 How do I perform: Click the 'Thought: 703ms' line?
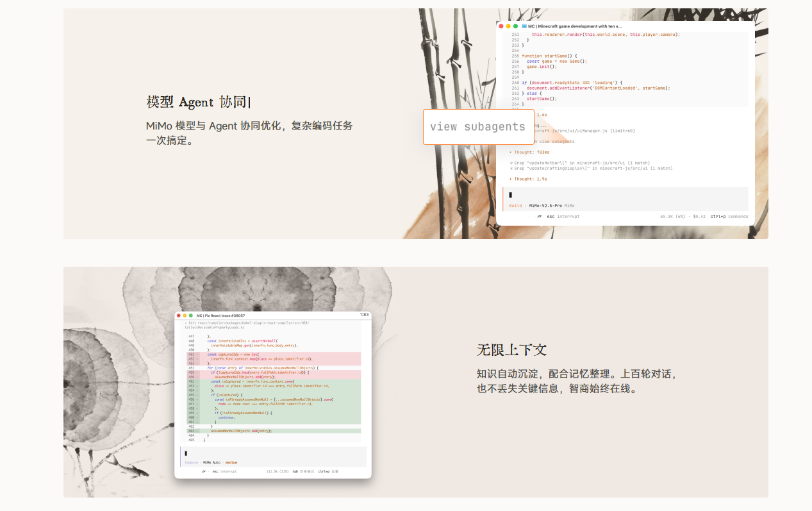coord(529,153)
